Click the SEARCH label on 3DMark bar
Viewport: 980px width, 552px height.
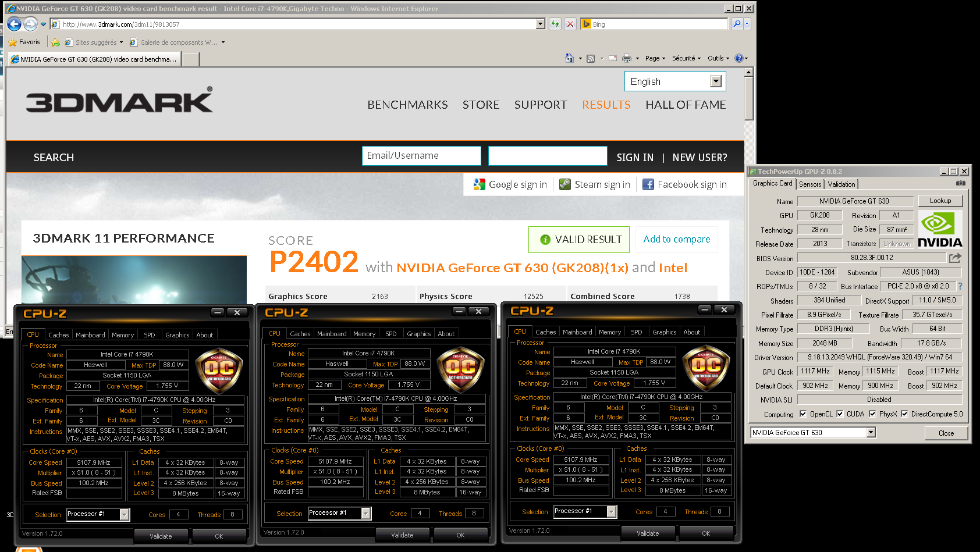54,158
